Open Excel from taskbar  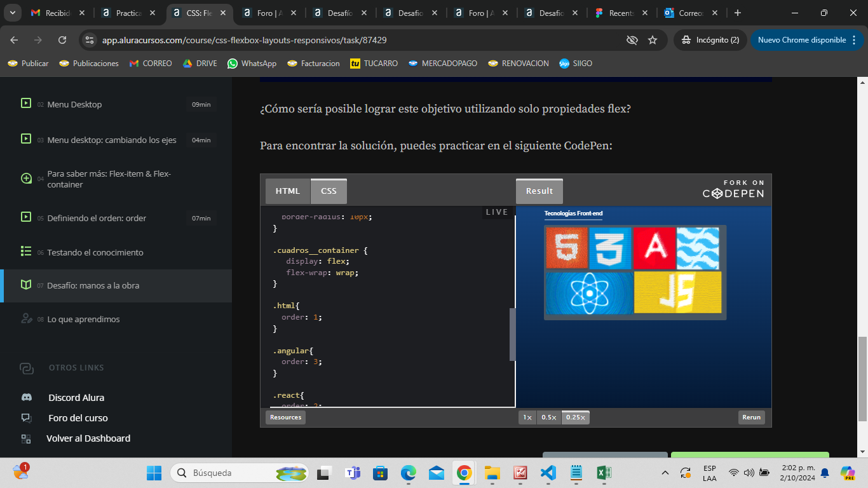(x=604, y=473)
